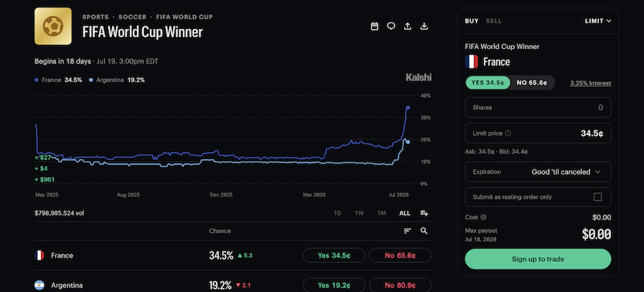This screenshot has height=292, width=644.
Task: Click the Limit price info icon
Action: pyautogui.click(x=508, y=134)
